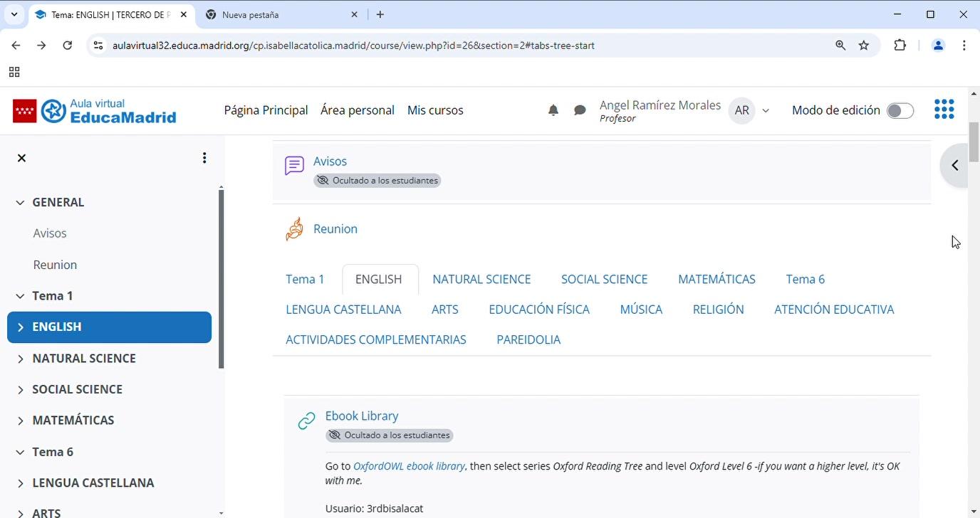Open the MÚSICA tab

pyautogui.click(x=641, y=310)
